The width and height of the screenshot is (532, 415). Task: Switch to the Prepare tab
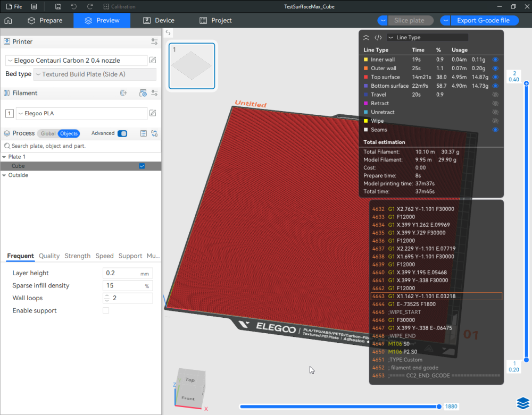[46, 20]
